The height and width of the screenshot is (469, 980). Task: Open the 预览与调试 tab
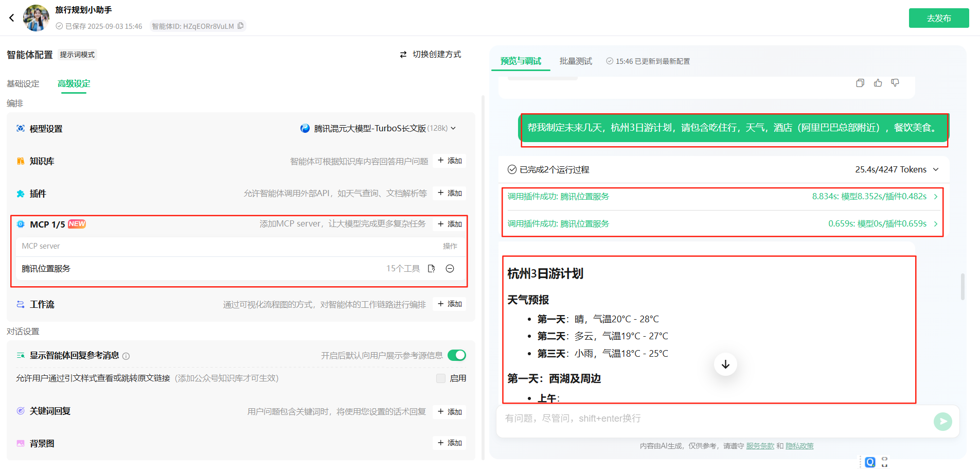[x=521, y=61]
